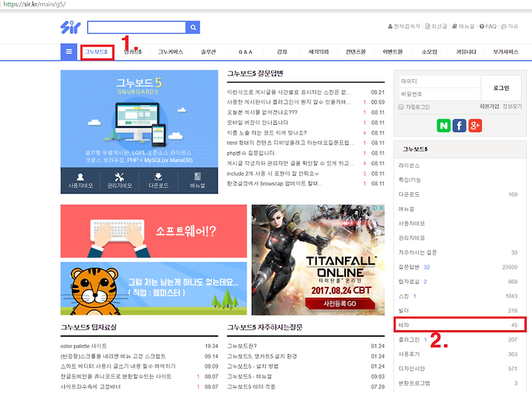The width and height of the screenshot is (532, 393).
Task: Open post '모바일 버전이 안나옵니다'
Action: pyautogui.click(x=258, y=123)
